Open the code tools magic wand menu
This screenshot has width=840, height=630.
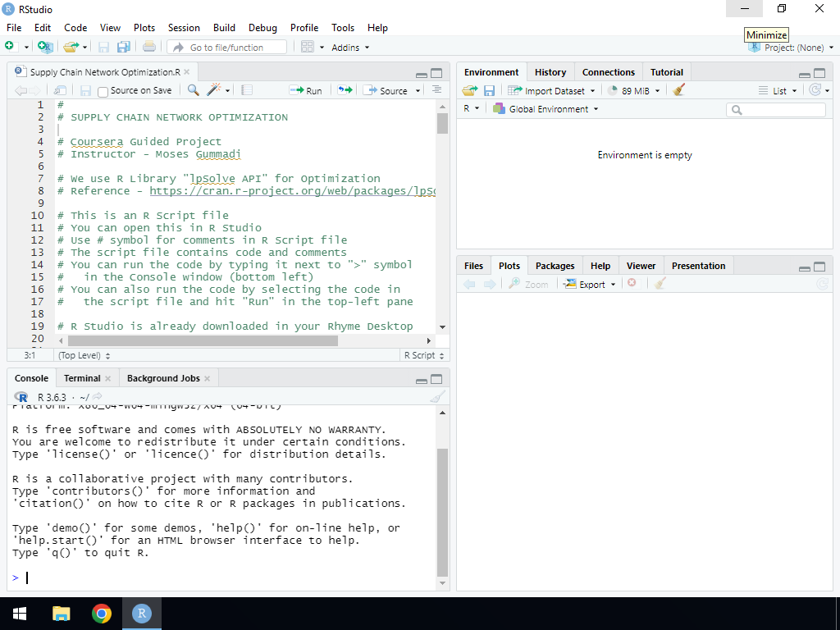[x=216, y=90]
